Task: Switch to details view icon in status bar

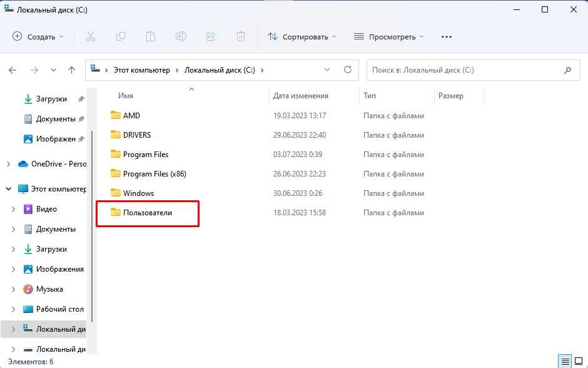Action: point(565,361)
